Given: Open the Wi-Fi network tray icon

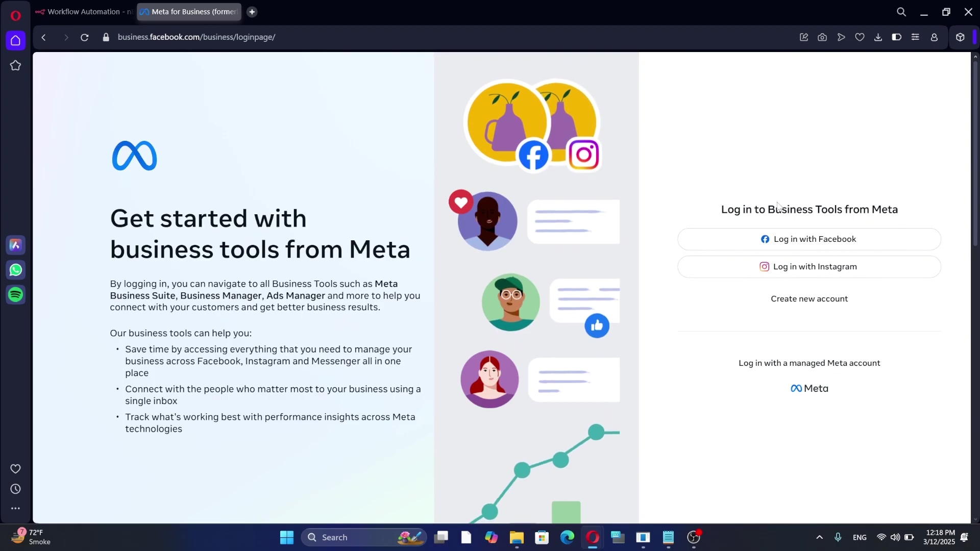Looking at the screenshot, I should pos(881,537).
